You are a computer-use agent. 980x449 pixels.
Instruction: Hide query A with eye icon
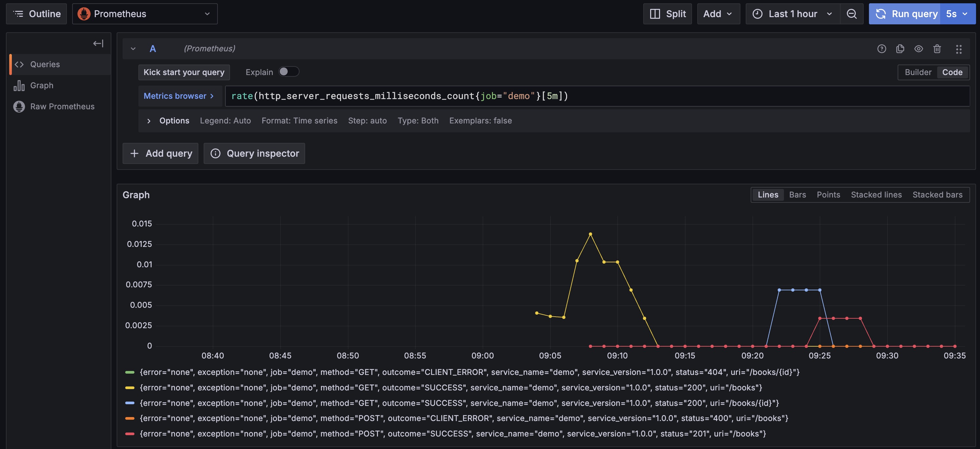[918, 49]
